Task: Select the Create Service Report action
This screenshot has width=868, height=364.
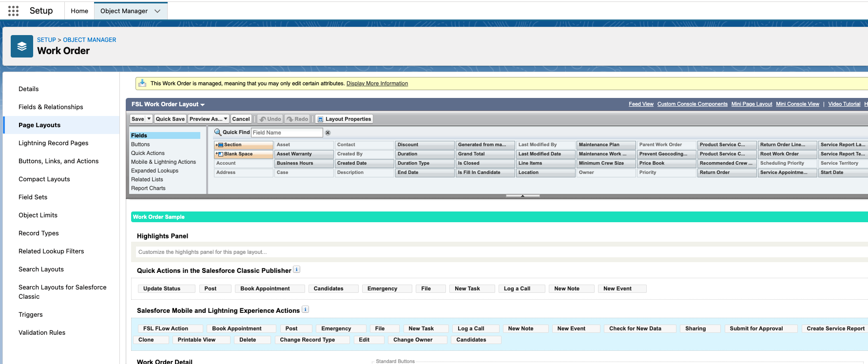Action: 835,328
